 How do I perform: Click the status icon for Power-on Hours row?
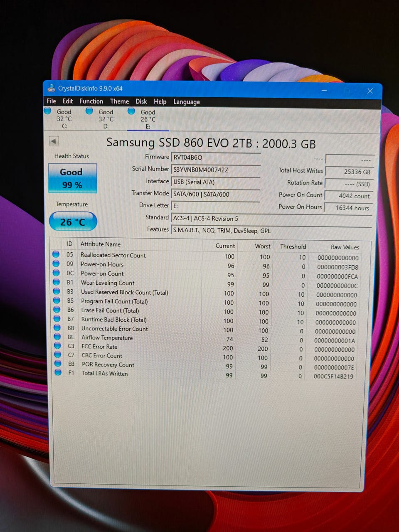point(56,264)
